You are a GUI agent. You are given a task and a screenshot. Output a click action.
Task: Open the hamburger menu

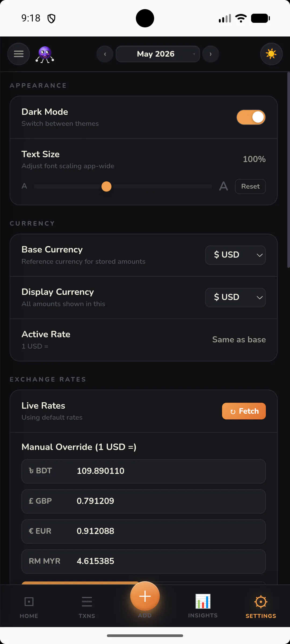pyautogui.click(x=19, y=54)
